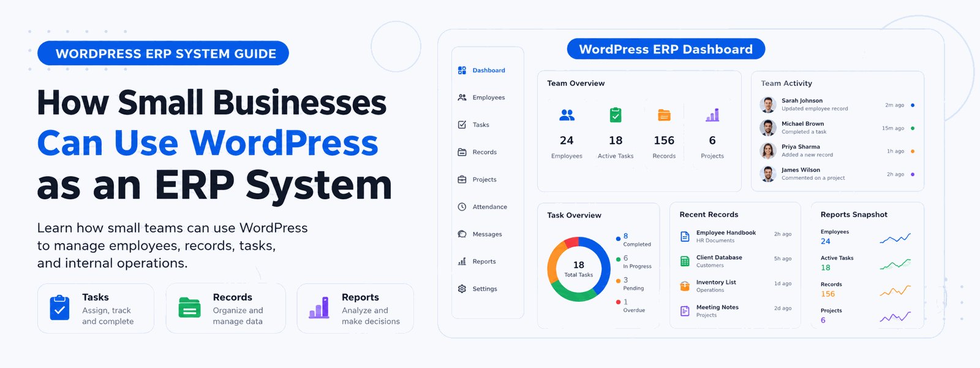This screenshot has height=368, width=980.
Task: Click the purple Projects chart icon in Team Overview
Action: point(712,115)
